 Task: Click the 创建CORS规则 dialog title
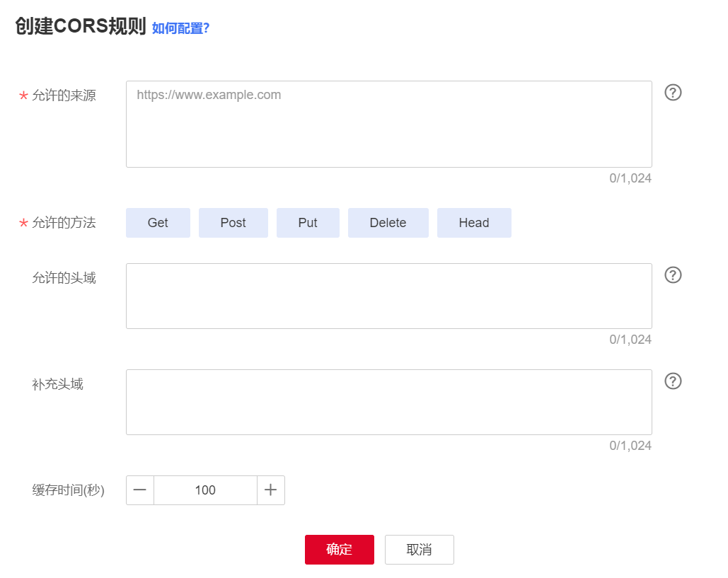[80, 28]
